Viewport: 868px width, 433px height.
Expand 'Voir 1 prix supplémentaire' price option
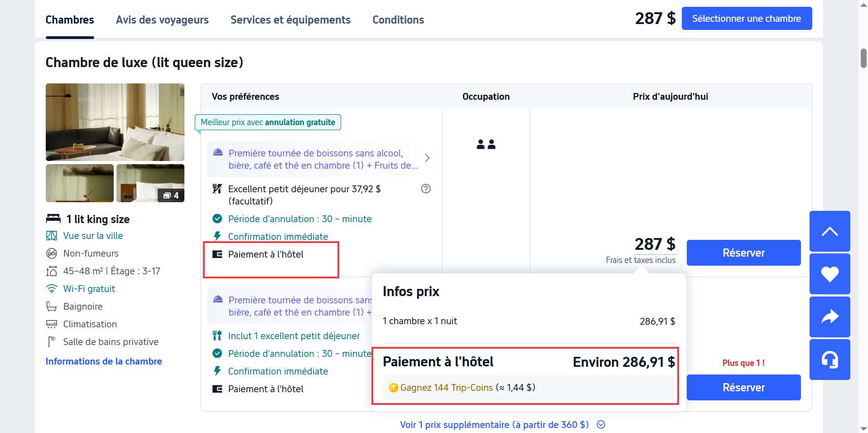tap(502, 425)
